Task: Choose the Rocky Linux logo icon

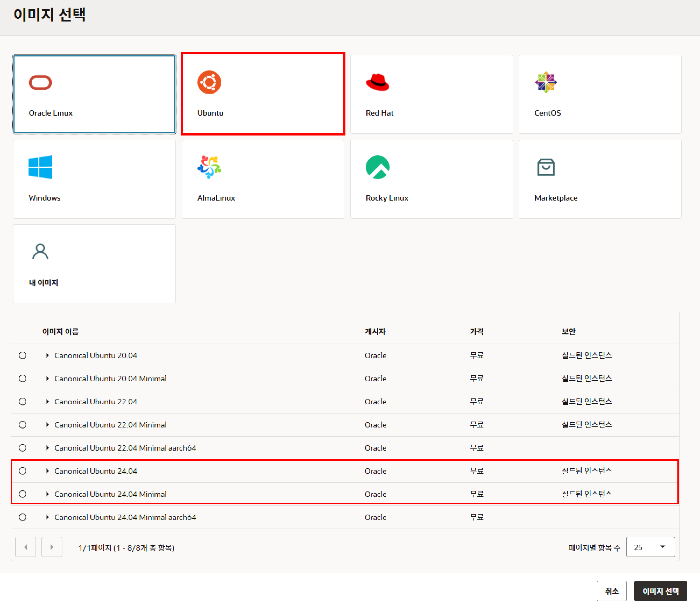Action: [377, 167]
